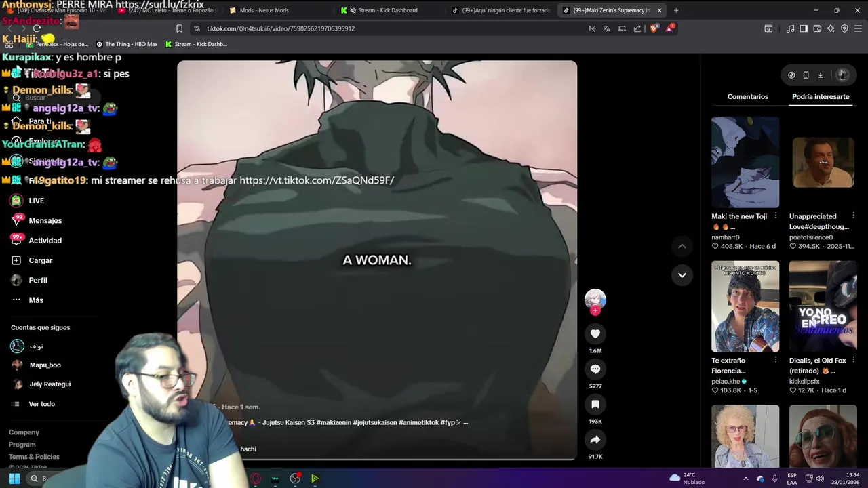Switch to the Comentarios tab

(x=748, y=96)
